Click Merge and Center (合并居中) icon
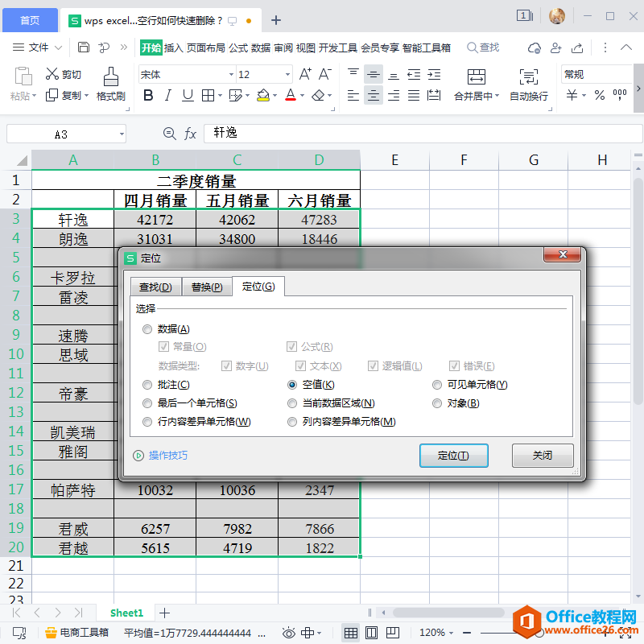The width and height of the screenshot is (644, 644). [x=476, y=77]
